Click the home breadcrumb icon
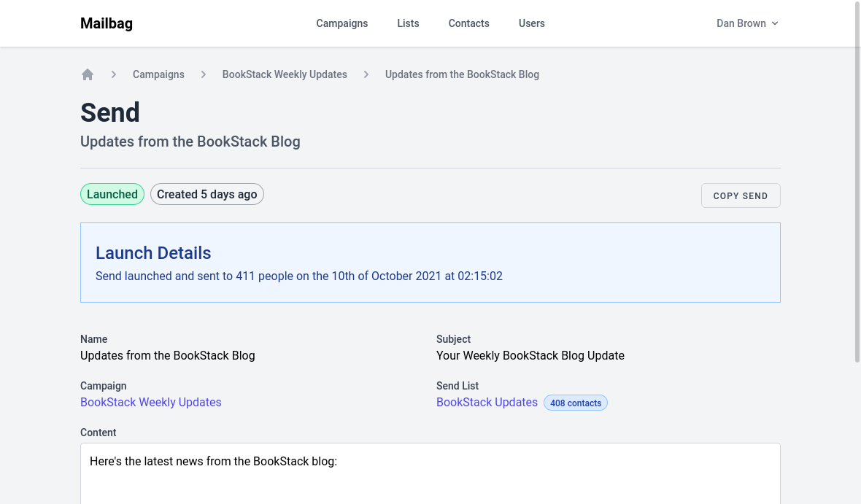This screenshot has height=504, width=861. 88,74
